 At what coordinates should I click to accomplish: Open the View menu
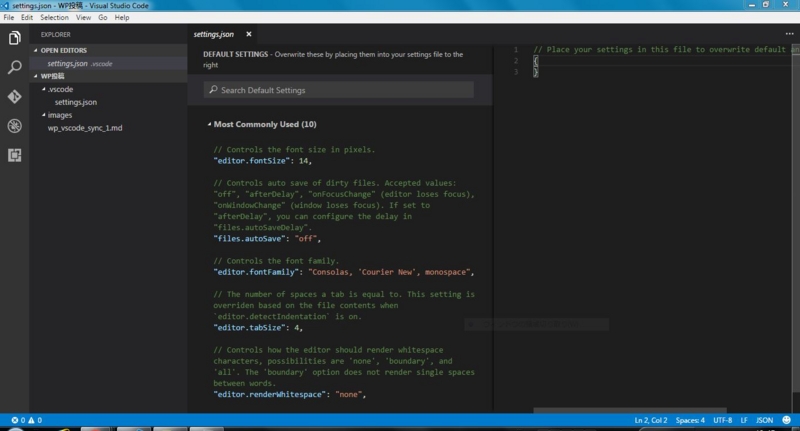click(x=83, y=17)
